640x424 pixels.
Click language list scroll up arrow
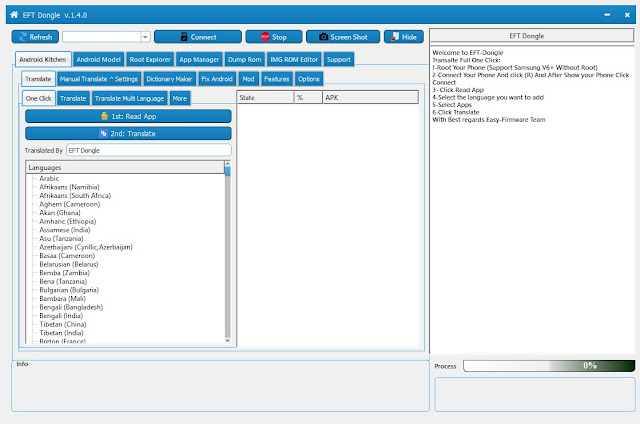click(x=228, y=163)
